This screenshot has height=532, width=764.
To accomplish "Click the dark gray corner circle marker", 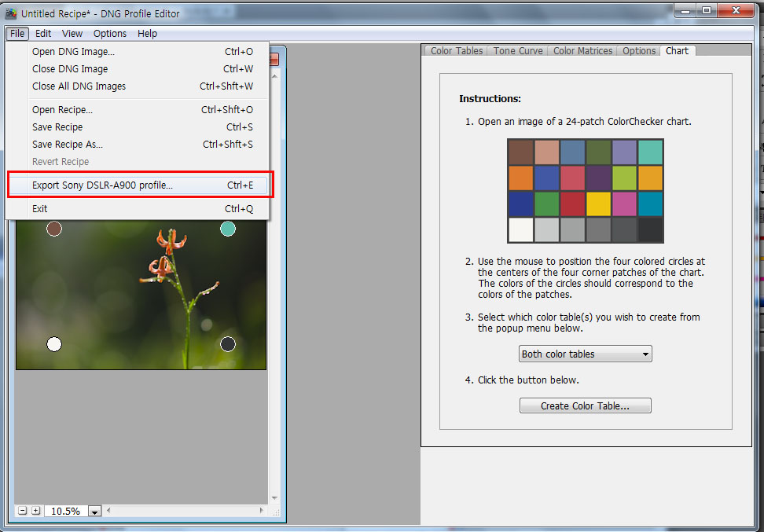I will [228, 344].
